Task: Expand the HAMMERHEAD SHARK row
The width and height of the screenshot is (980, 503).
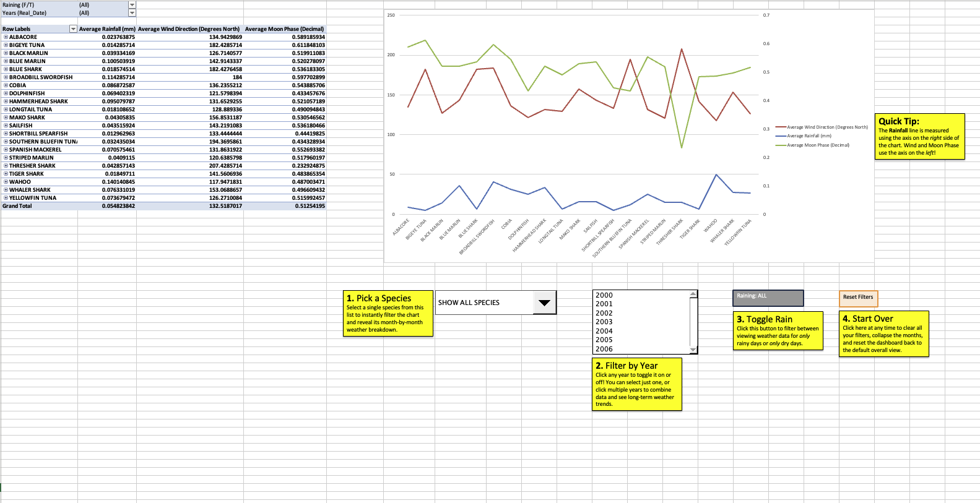Action: pyautogui.click(x=6, y=101)
